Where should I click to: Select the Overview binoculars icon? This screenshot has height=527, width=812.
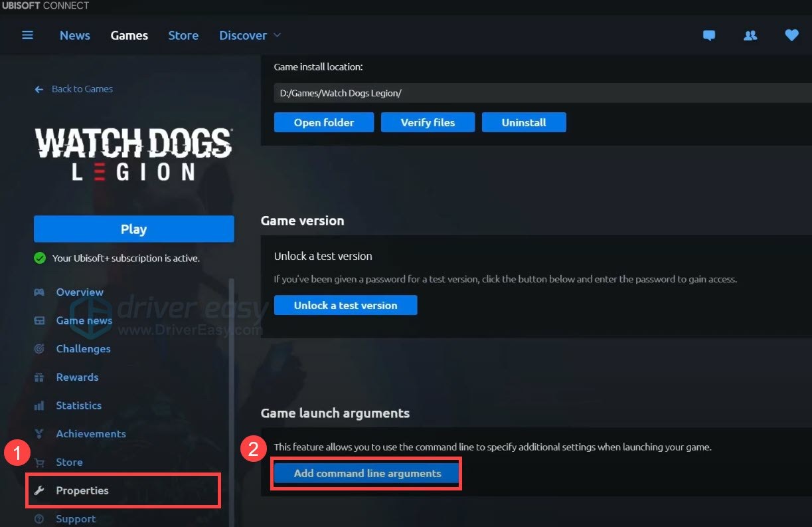coord(39,292)
